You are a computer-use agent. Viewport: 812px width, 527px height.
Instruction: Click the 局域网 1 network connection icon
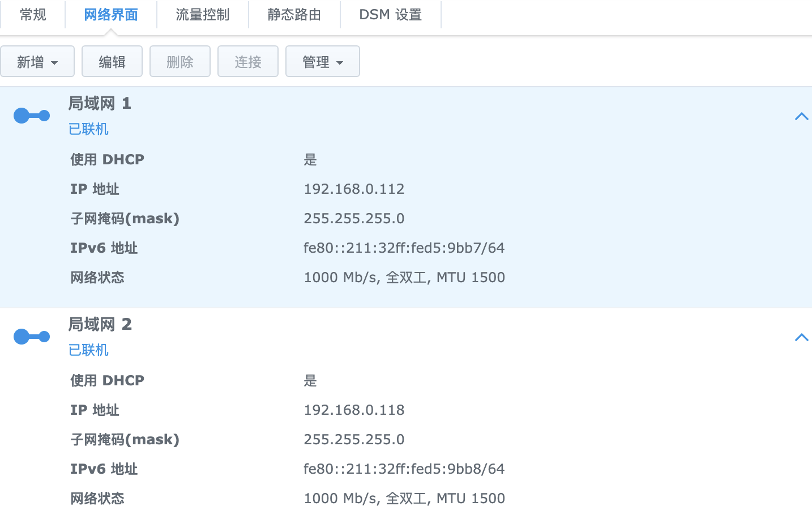32,116
